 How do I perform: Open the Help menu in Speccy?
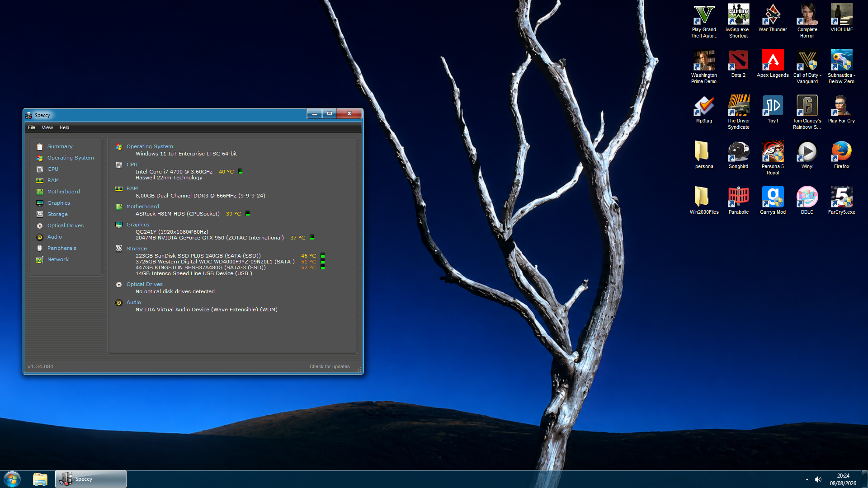tap(65, 127)
